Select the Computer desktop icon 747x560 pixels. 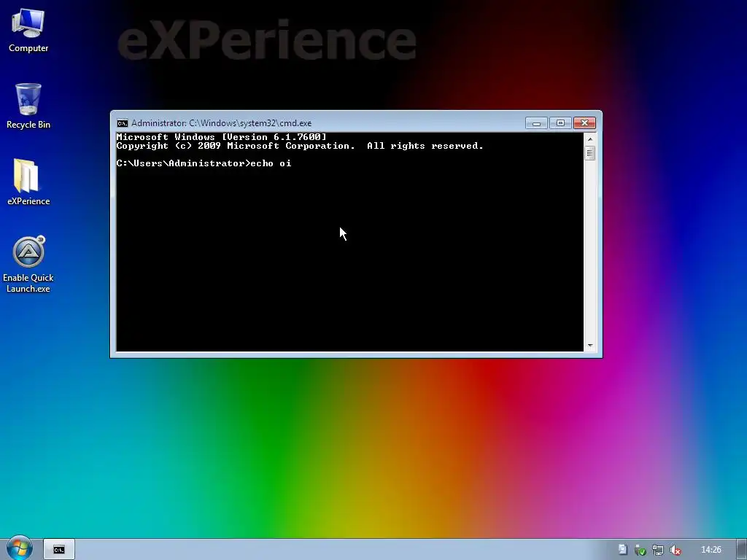[x=28, y=30]
